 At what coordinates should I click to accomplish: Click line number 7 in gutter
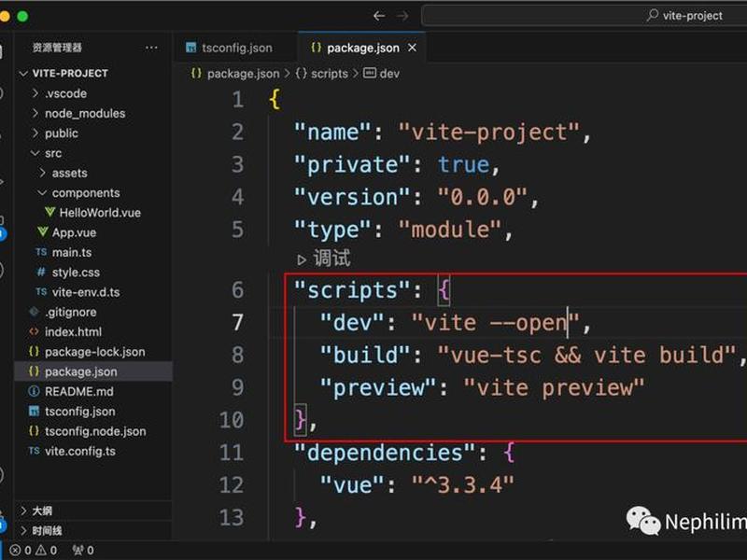pos(237,322)
